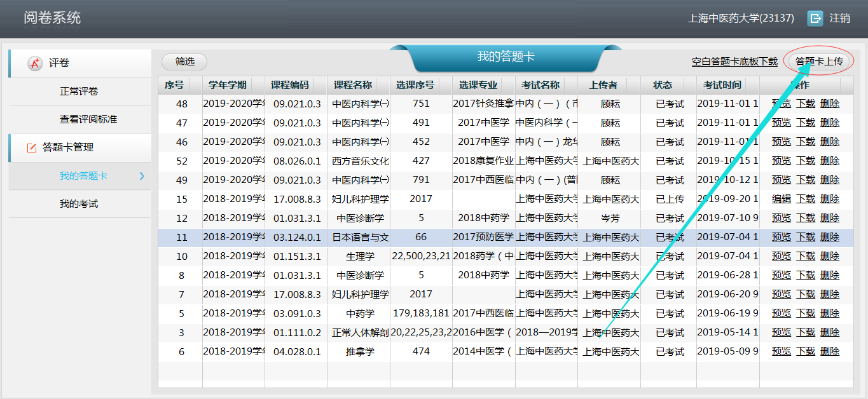Select 我的考试 in the sidebar

coord(79,204)
